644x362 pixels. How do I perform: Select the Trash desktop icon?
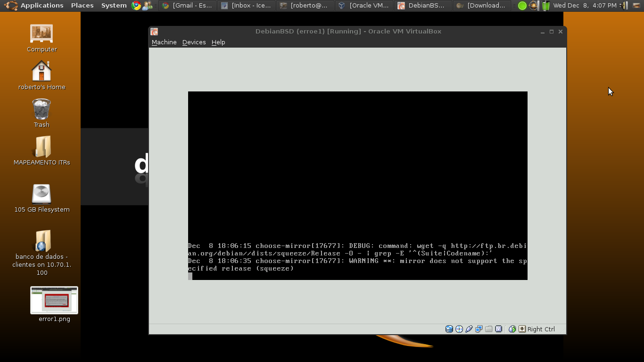point(41,113)
